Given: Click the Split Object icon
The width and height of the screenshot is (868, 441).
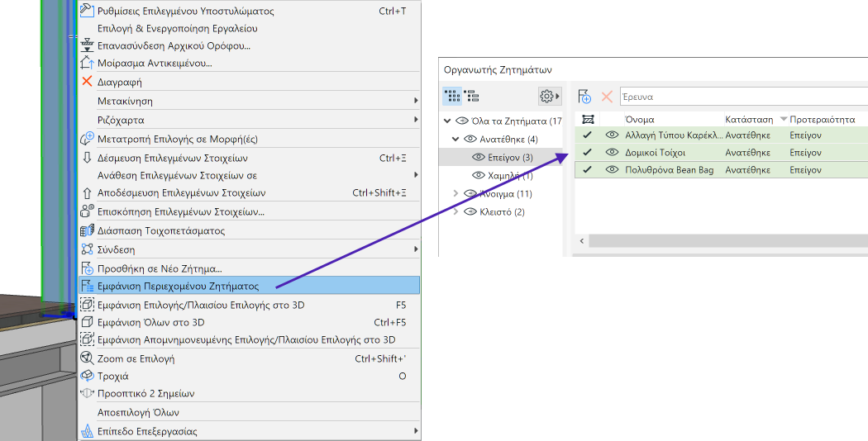Looking at the screenshot, I should coord(87,63).
